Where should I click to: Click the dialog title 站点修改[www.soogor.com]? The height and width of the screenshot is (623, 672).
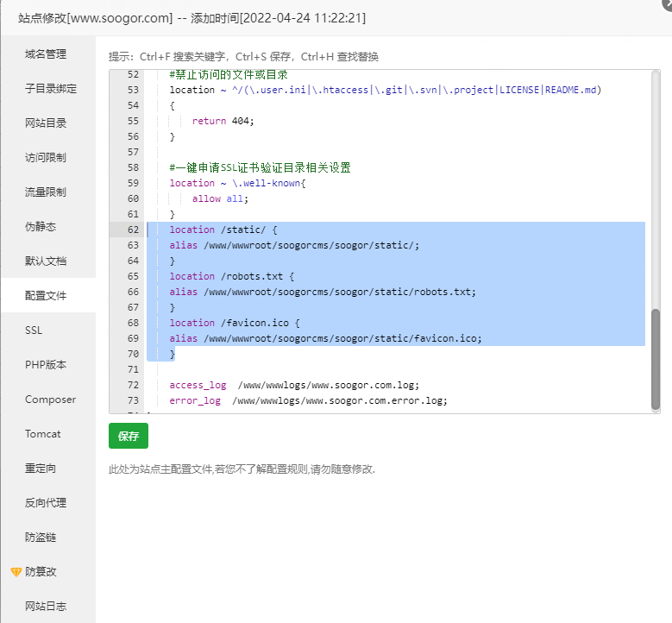click(x=95, y=18)
